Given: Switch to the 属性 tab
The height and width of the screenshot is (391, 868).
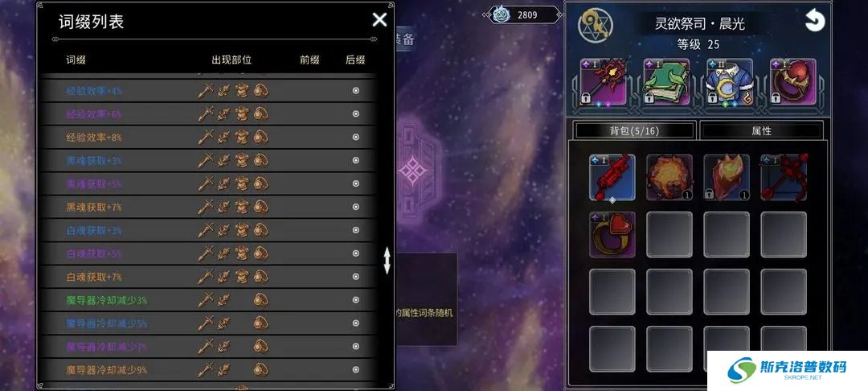Looking at the screenshot, I should [x=762, y=130].
